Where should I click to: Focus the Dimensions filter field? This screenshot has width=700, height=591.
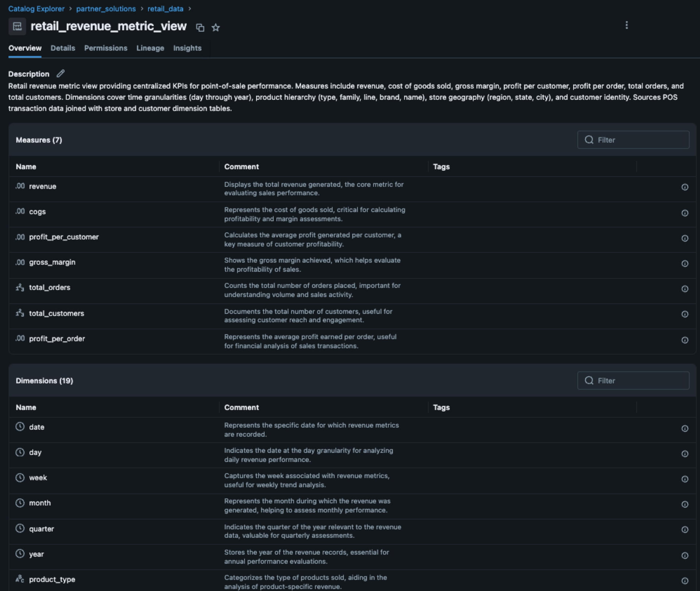633,381
